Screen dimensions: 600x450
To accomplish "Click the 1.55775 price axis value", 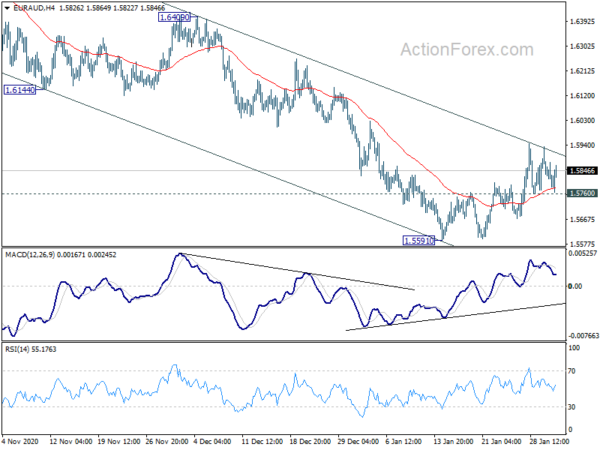I will coord(582,244).
